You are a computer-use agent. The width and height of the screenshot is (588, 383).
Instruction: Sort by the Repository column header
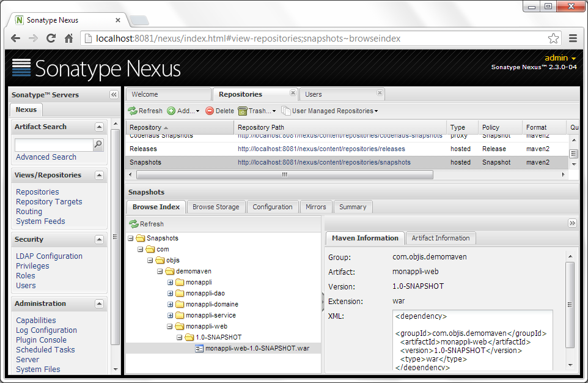[x=180, y=127]
